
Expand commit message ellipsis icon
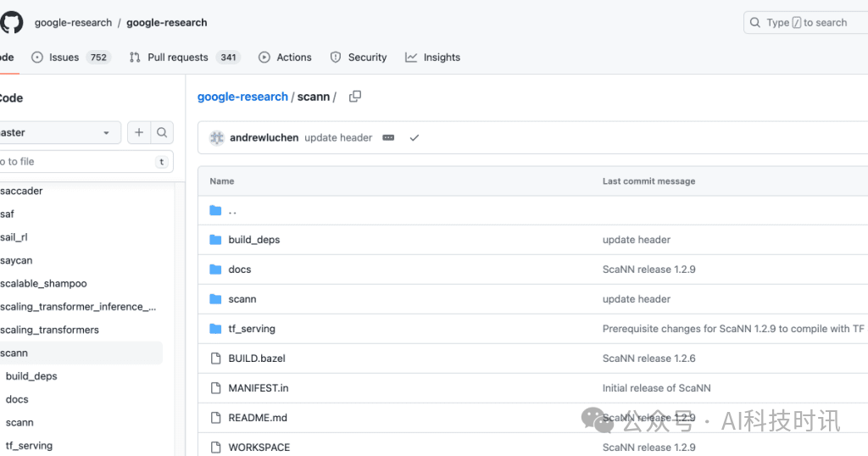click(388, 138)
